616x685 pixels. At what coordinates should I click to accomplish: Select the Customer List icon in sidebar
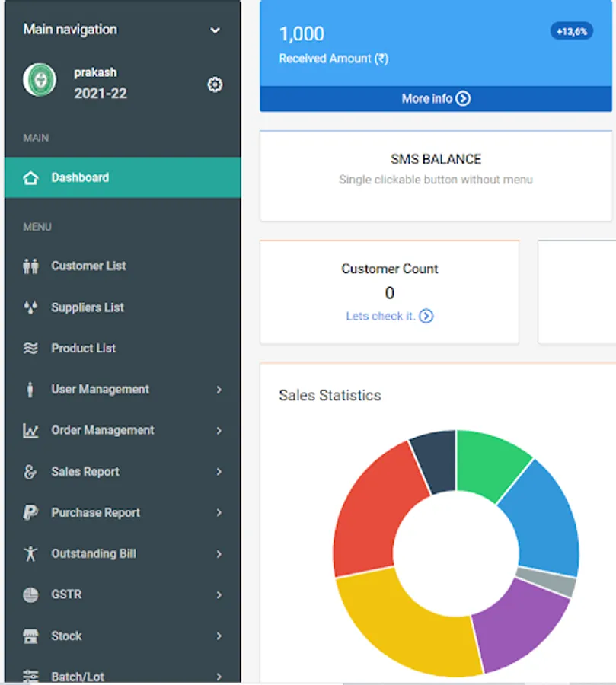(30, 266)
